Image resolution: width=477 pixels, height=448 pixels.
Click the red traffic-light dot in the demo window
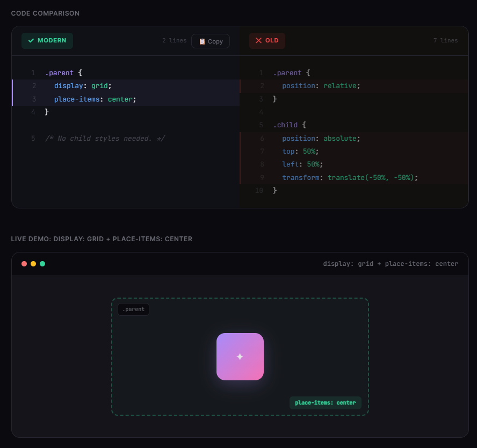(24, 264)
